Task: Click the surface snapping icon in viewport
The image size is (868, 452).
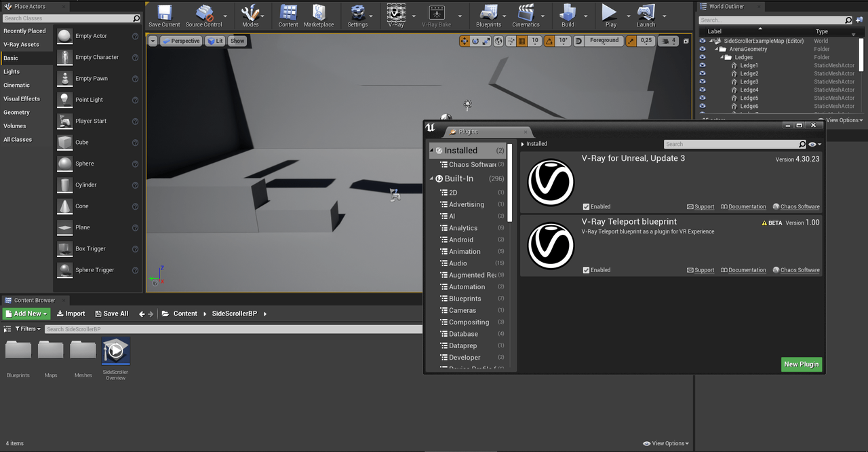Action: (x=511, y=41)
